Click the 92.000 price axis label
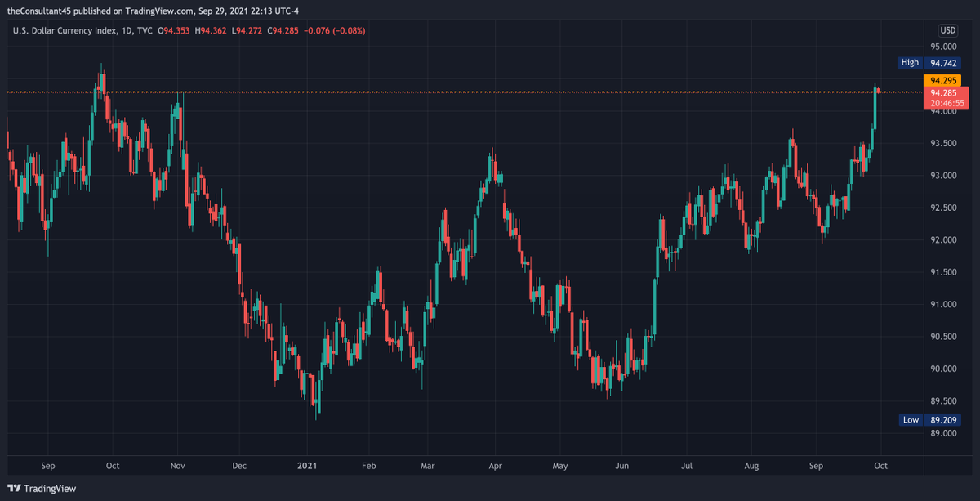980x501 pixels. (x=943, y=240)
